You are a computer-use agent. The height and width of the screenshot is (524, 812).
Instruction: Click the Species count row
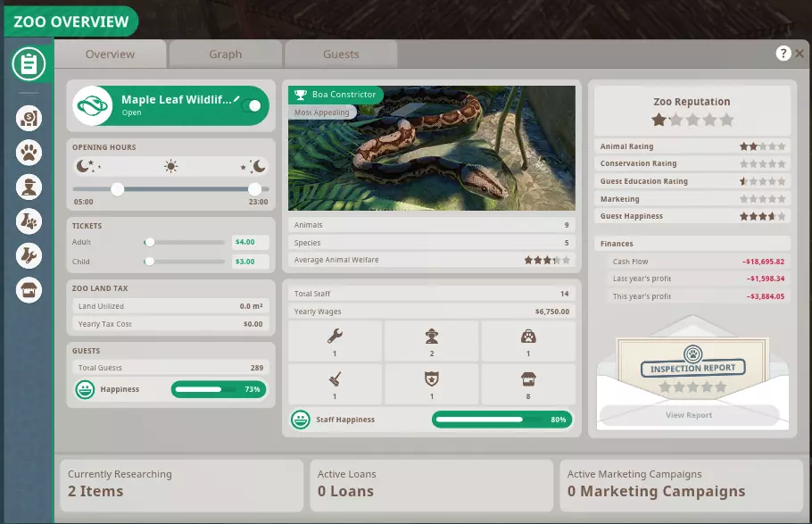click(431, 243)
